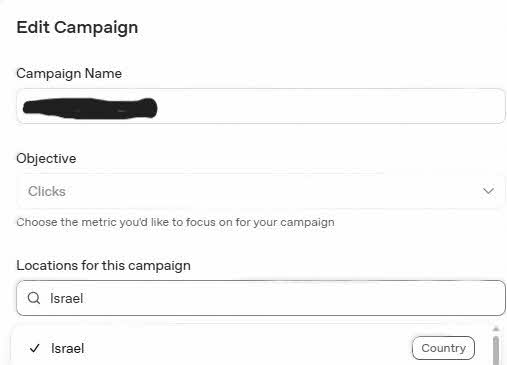Image resolution: width=507 pixels, height=365 pixels.
Task: Click the Country tag on Israel row
Action: (x=443, y=348)
